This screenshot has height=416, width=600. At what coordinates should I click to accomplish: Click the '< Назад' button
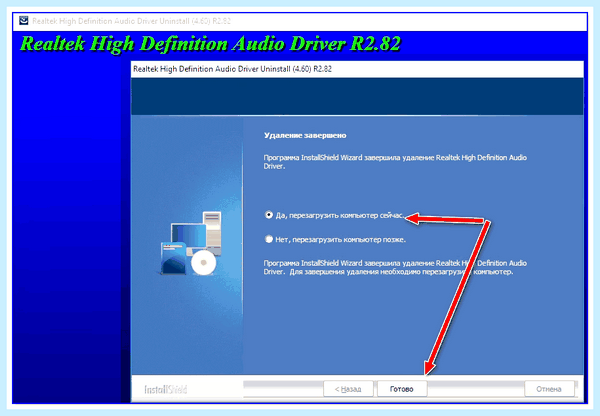[x=348, y=389]
